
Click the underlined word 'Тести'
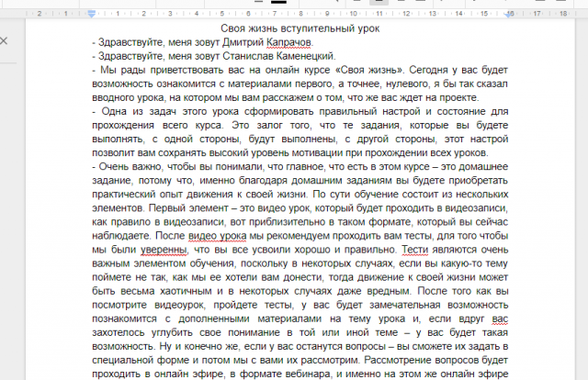click(414, 250)
